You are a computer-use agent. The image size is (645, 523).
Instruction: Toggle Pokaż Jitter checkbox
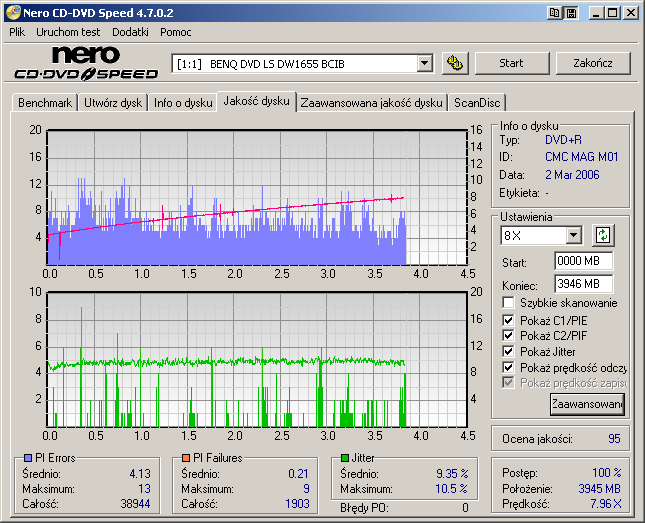[508, 351]
